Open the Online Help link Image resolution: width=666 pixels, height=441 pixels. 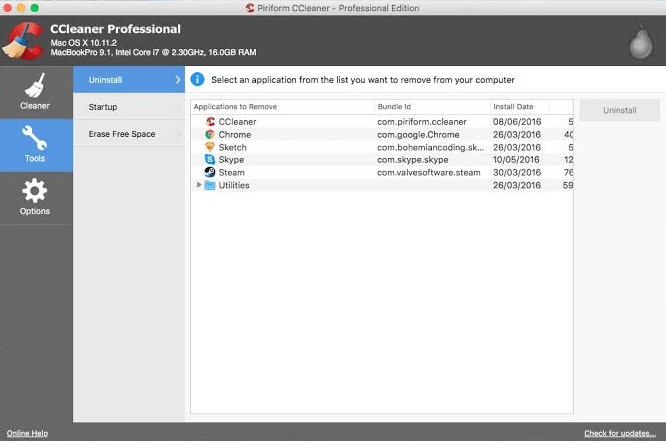[27, 433]
